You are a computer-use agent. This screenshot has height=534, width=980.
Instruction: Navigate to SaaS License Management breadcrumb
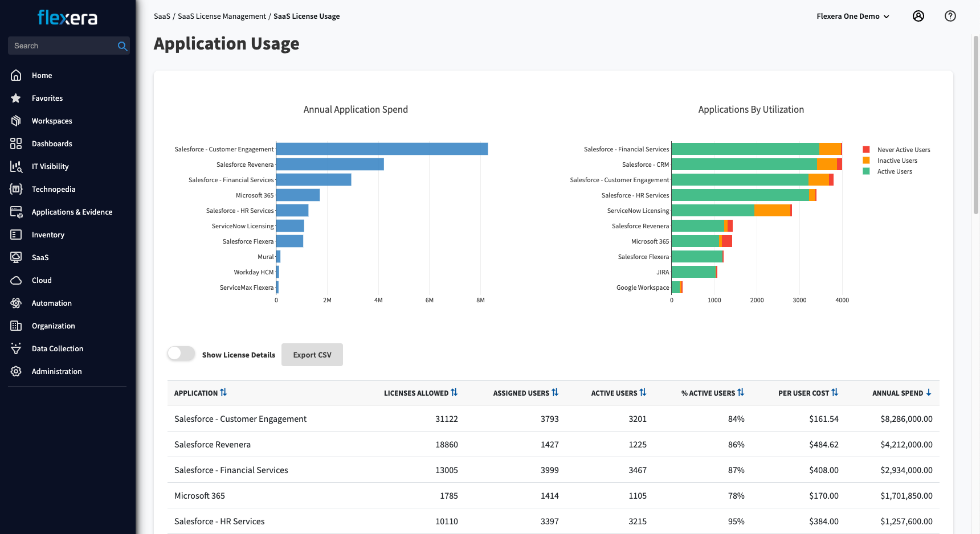click(x=222, y=16)
